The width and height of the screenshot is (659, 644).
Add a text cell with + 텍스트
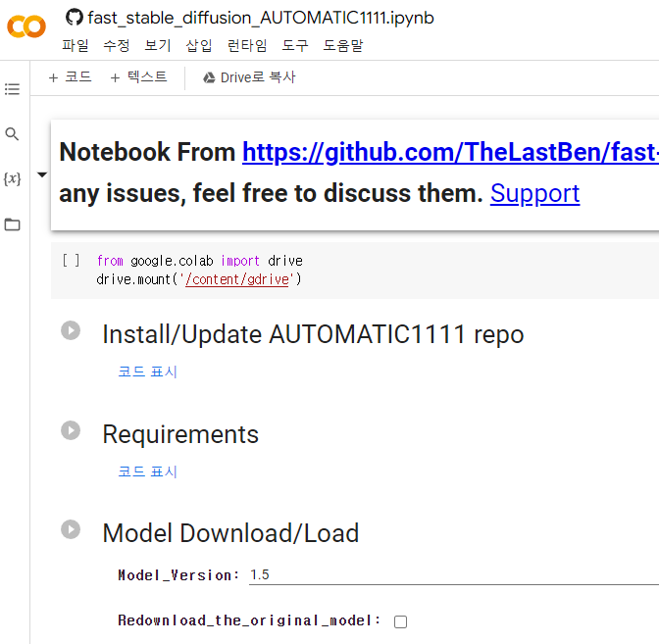coord(138,77)
